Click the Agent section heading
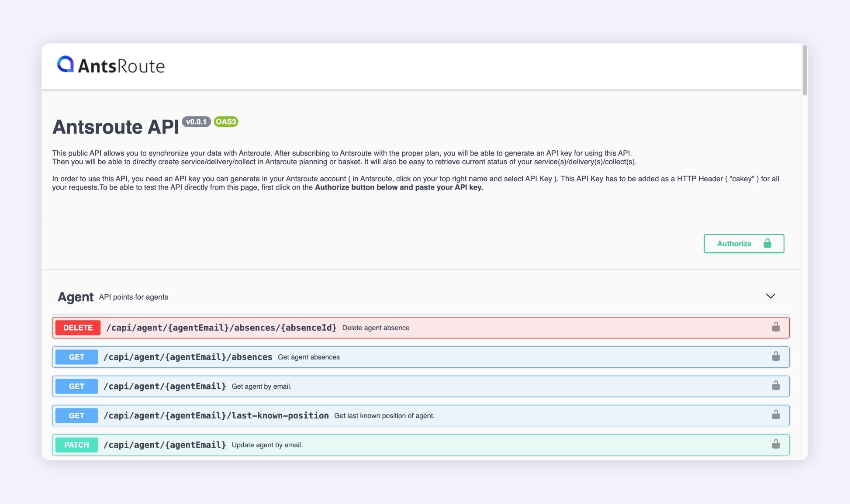Viewport: 850px width, 504px height. tap(76, 297)
